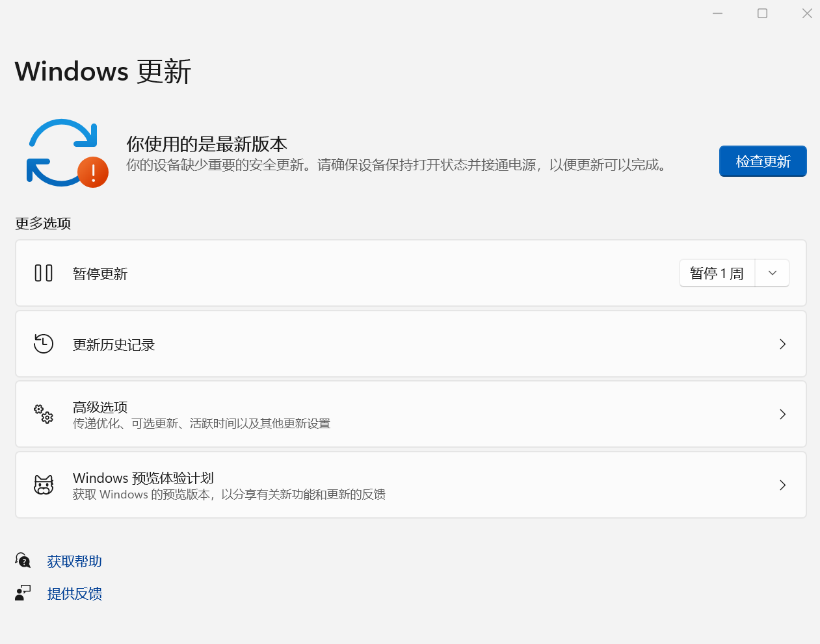Minimize the settings window
Viewport: 820px width, 644px height.
pyautogui.click(x=718, y=13)
